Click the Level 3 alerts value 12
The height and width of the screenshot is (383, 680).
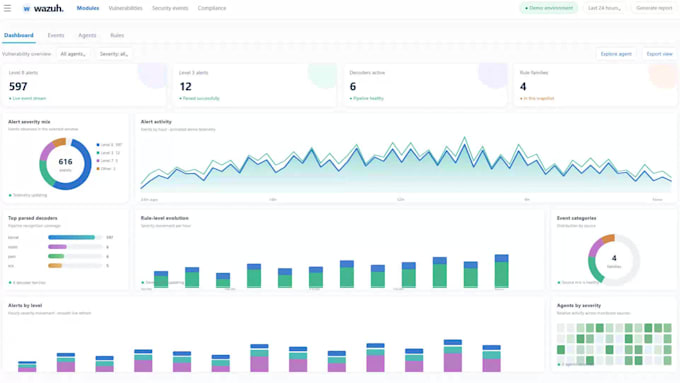click(x=186, y=87)
